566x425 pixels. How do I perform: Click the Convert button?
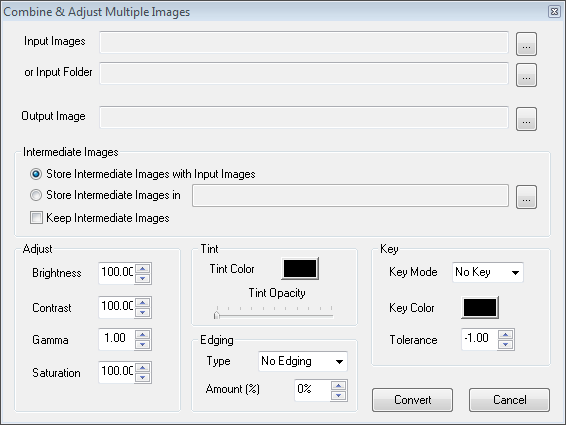tap(413, 400)
